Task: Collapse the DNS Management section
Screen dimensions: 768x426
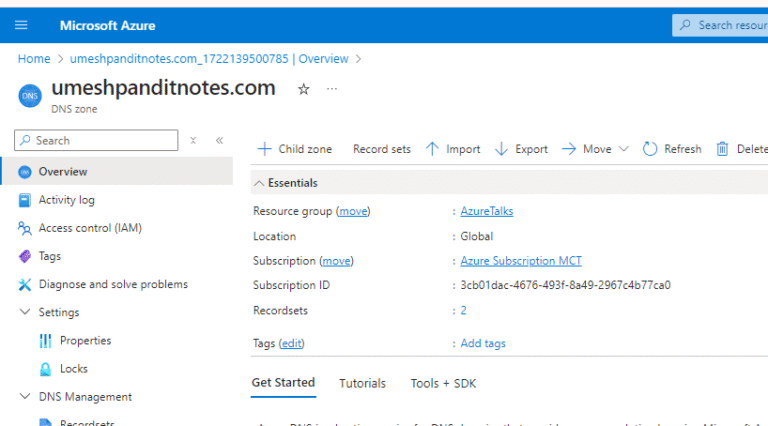Action: click(x=24, y=396)
